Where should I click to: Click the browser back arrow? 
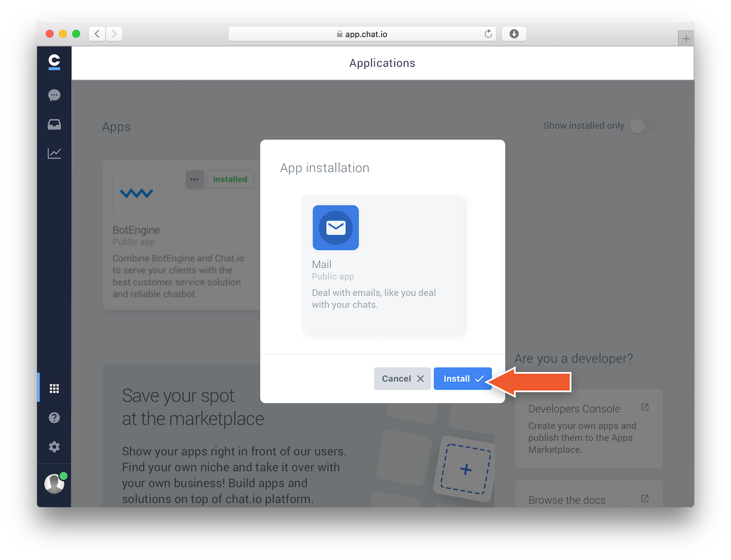pyautogui.click(x=97, y=34)
